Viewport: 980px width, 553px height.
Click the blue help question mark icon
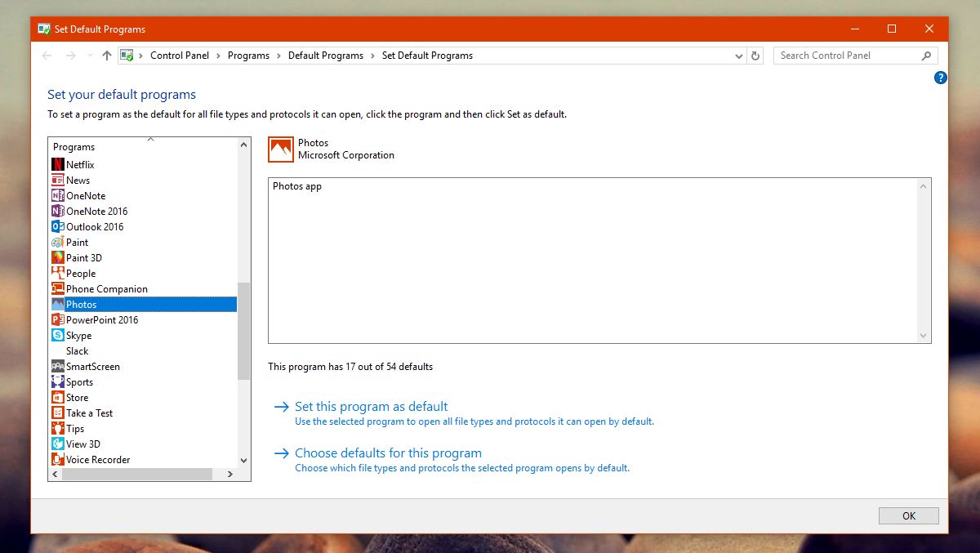point(940,78)
